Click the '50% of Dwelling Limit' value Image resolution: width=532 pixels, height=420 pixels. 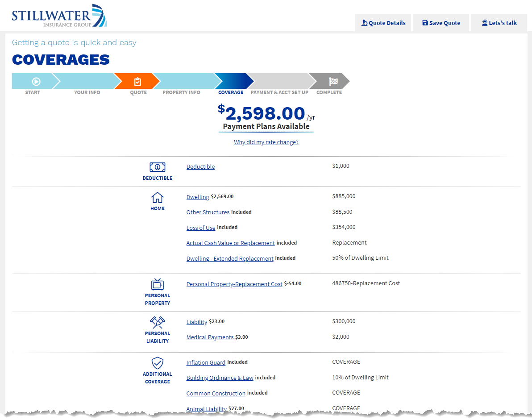pos(360,258)
